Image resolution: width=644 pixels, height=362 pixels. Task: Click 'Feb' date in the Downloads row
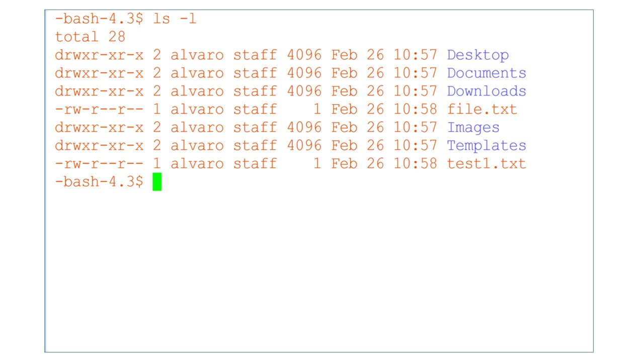344,91
